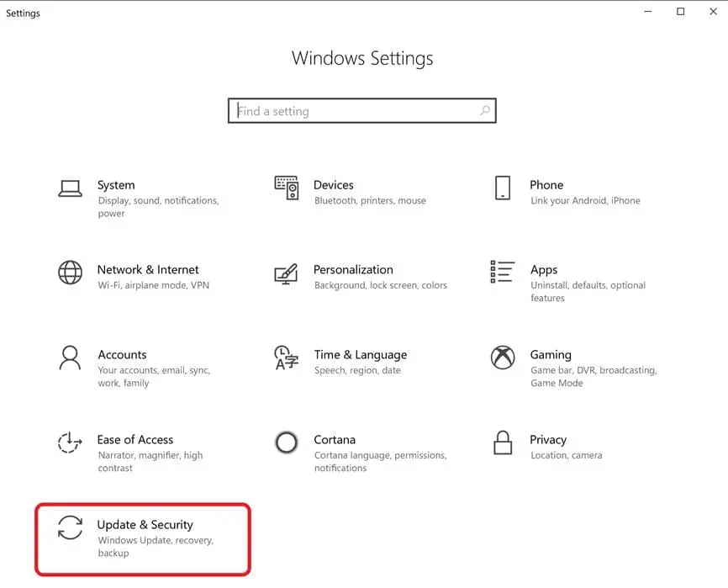Screen dimensions: 728x588
Task: Click the Phone device icon
Action: coord(503,188)
